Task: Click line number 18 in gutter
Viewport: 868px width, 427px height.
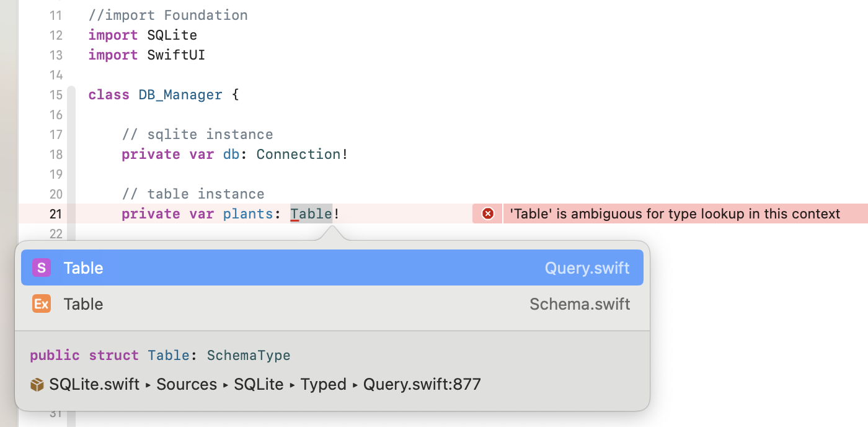Action: click(x=56, y=154)
